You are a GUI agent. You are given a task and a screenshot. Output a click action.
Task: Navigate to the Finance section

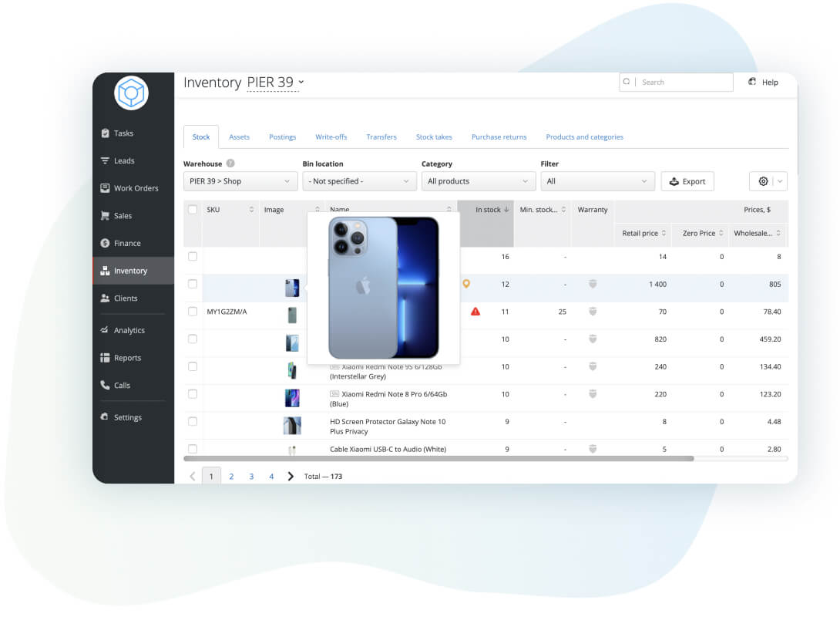click(x=124, y=243)
